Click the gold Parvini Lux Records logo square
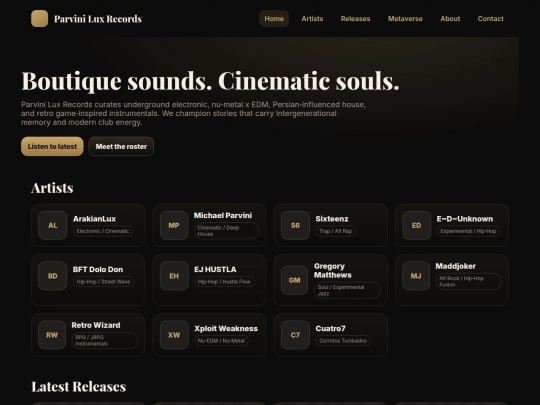 tap(40, 18)
